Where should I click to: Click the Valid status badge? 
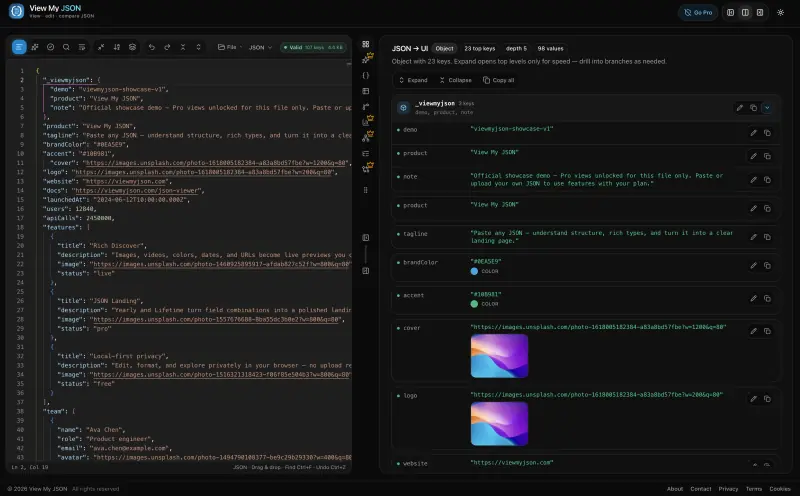tap(314, 47)
